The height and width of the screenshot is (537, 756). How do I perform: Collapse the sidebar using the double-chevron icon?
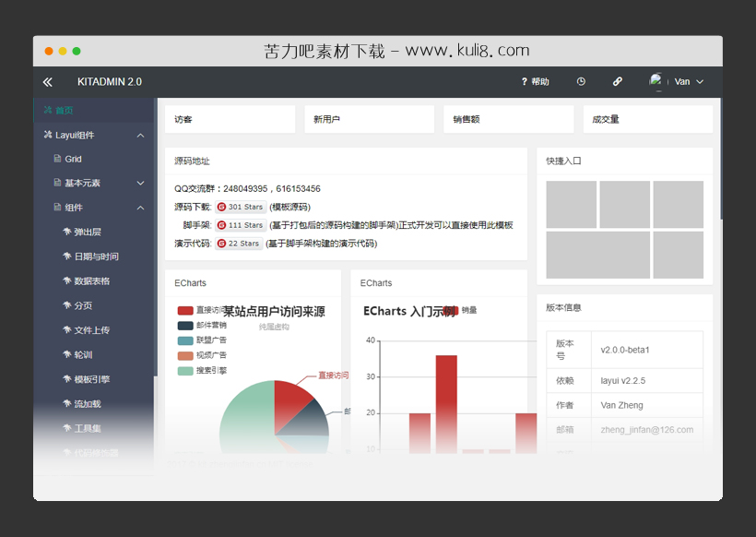(47, 81)
